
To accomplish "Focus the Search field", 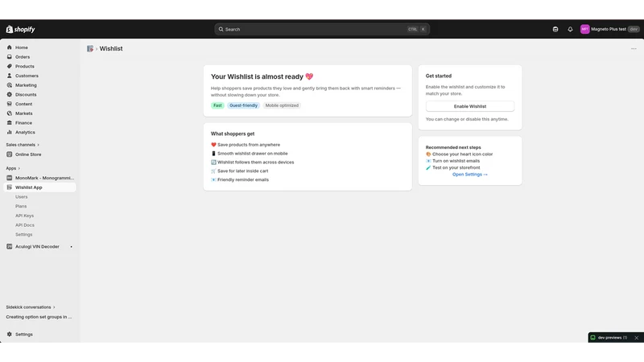I will tap(322, 29).
